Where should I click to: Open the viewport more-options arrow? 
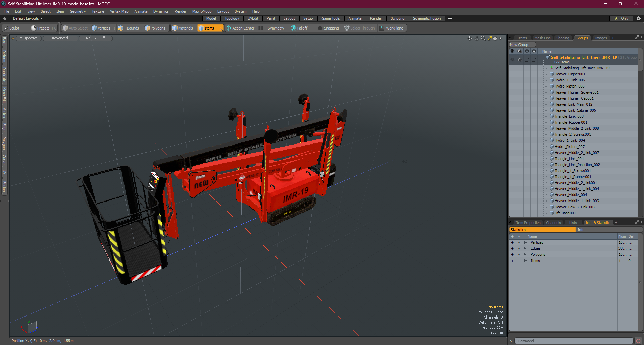coord(500,38)
